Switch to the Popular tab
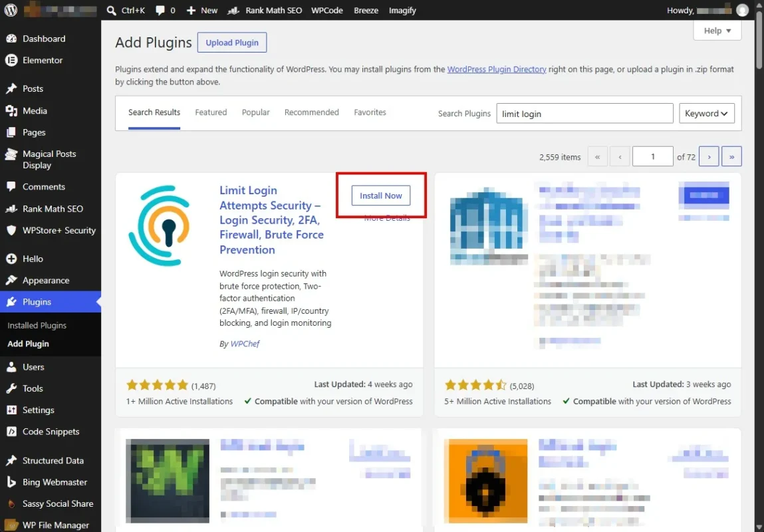Screen dimensions: 764x532 pyautogui.click(x=256, y=112)
